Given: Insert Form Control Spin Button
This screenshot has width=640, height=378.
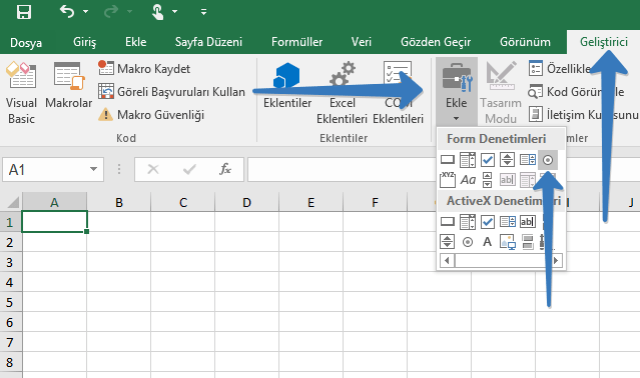Looking at the screenshot, I should point(507,160).
